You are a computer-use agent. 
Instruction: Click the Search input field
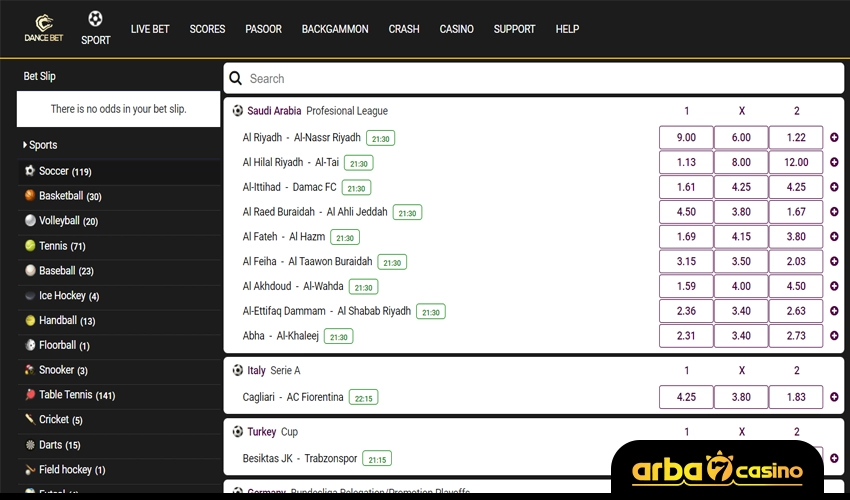point(540,78)
